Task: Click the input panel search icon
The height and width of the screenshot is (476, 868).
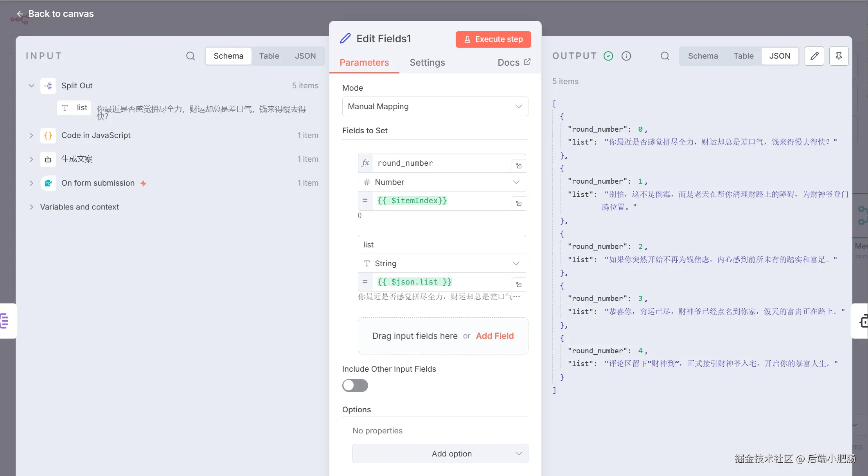Action: click(x=190, y=56)
